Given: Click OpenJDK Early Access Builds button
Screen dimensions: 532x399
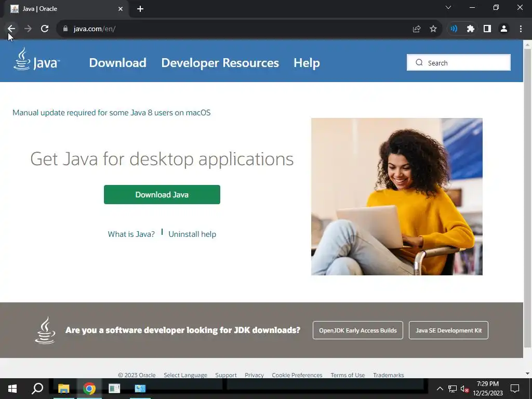Looking at the screenshot, I should point(357,330).
